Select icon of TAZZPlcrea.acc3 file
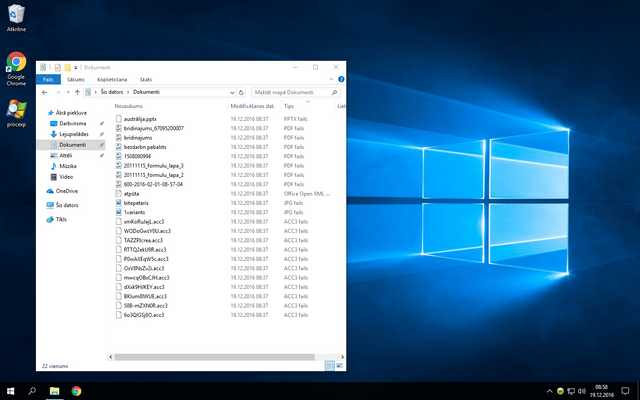 118,240
